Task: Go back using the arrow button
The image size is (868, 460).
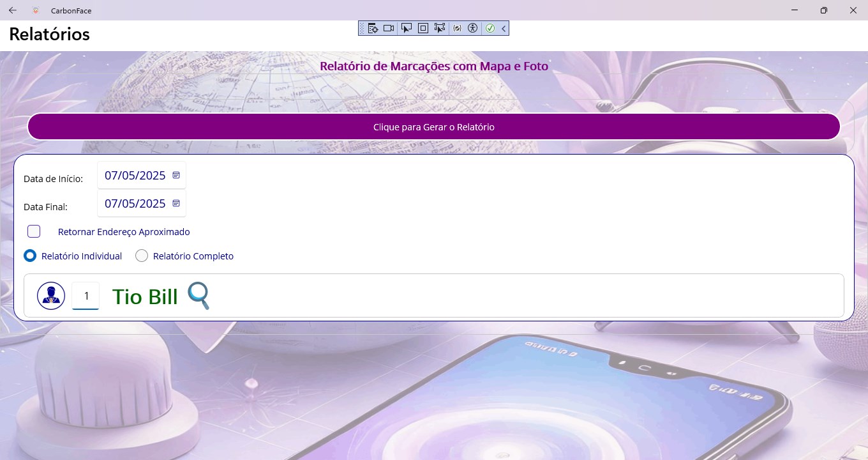Action: coord(13,10)
